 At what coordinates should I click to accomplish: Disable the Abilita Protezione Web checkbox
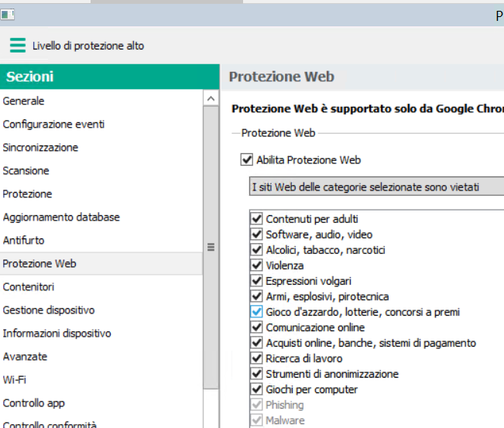tap(247, 160)
